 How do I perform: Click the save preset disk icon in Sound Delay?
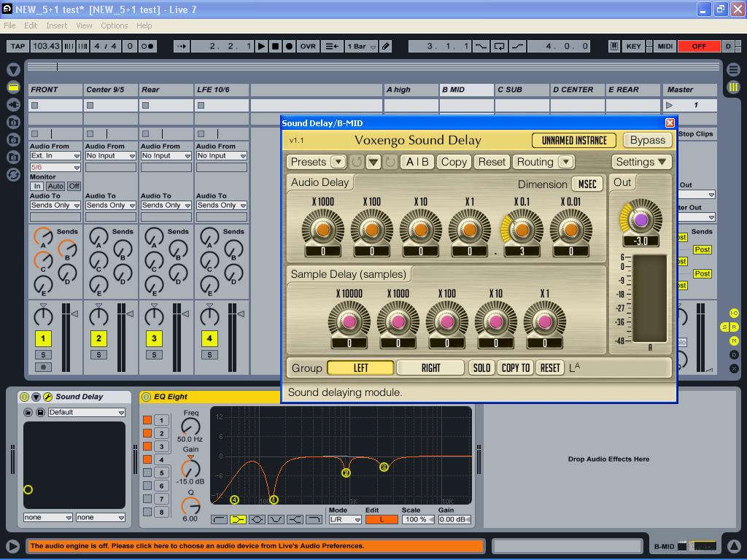(x=40, y=412)
